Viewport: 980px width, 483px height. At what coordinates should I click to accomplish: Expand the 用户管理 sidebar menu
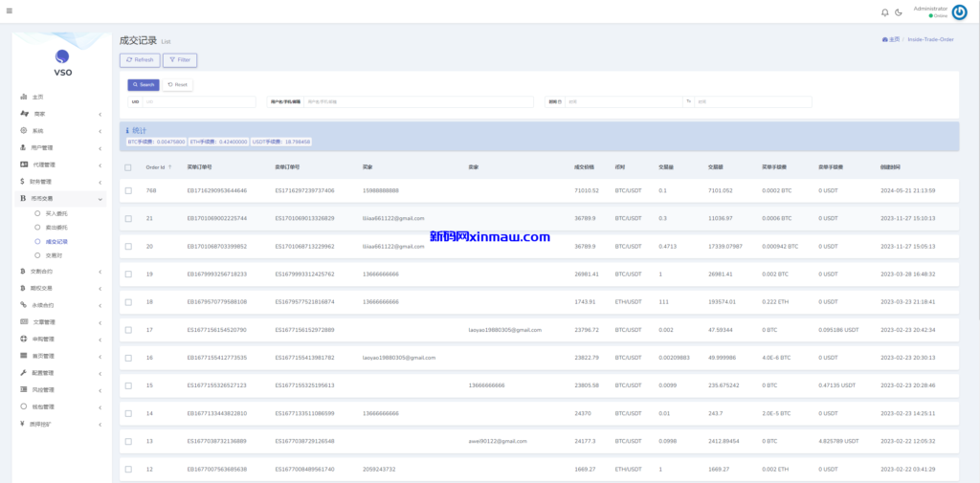coord(61,147)
